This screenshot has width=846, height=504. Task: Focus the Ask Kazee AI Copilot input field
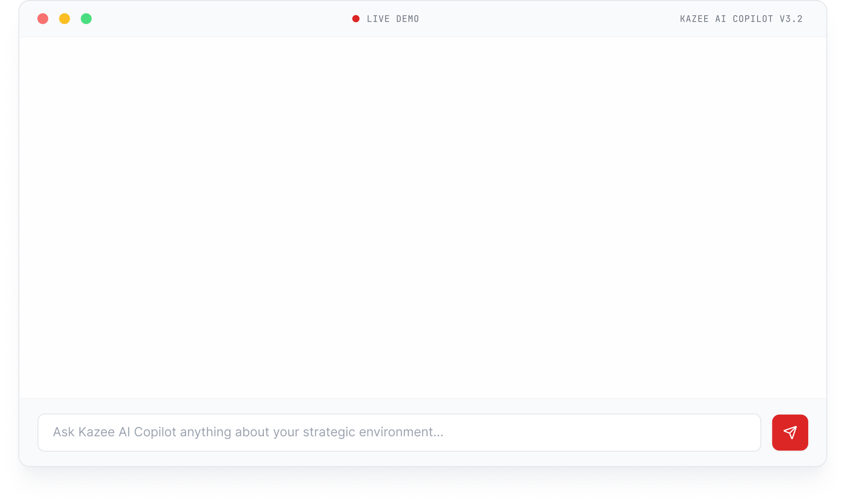(x=399, y=432)
